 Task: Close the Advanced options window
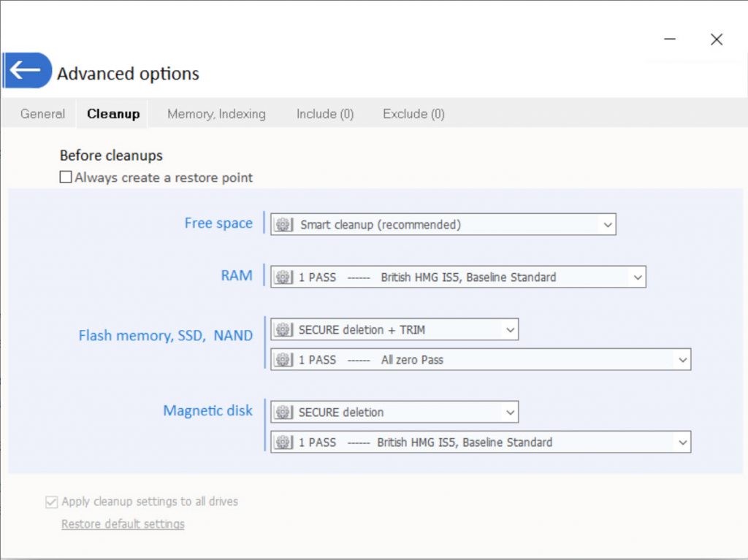click(x=717, y=39)
